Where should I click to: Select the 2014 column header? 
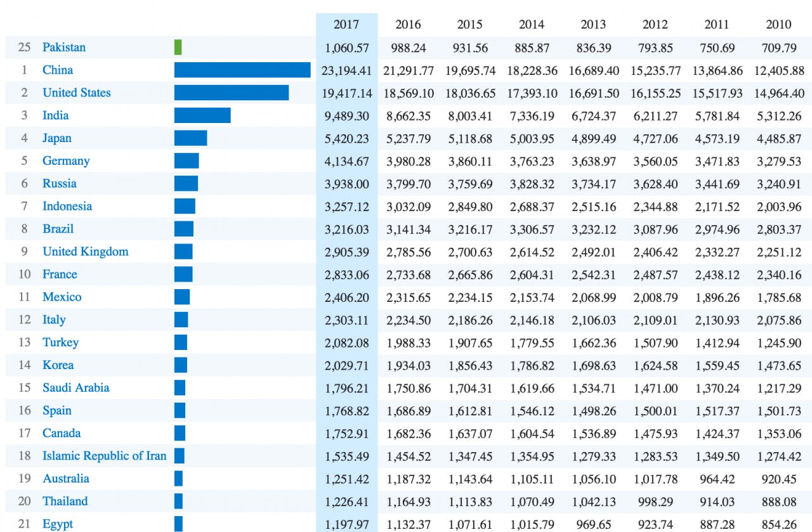pyautogui.click(x=532, y=25)
